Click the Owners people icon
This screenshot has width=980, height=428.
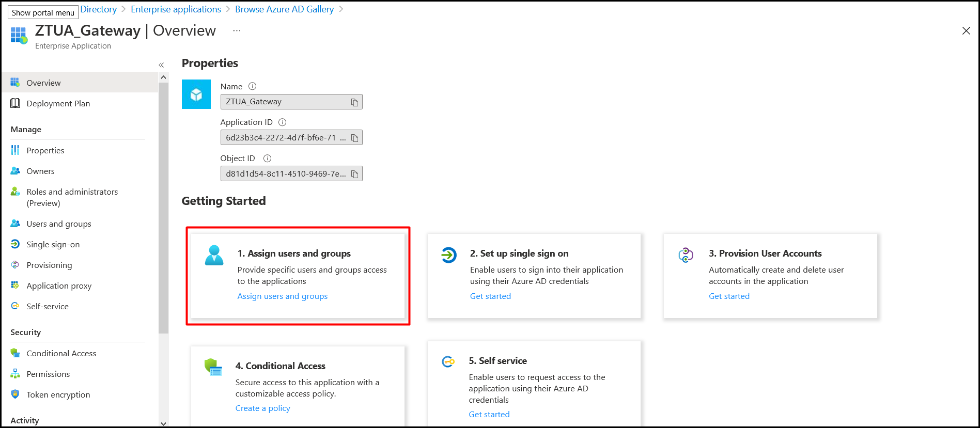(x=15, y=171)
